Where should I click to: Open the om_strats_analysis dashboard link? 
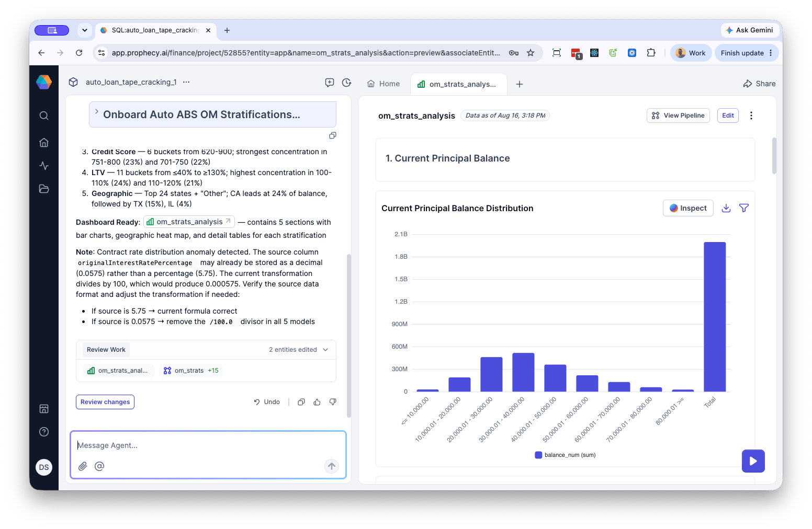[x=189, y=222]
